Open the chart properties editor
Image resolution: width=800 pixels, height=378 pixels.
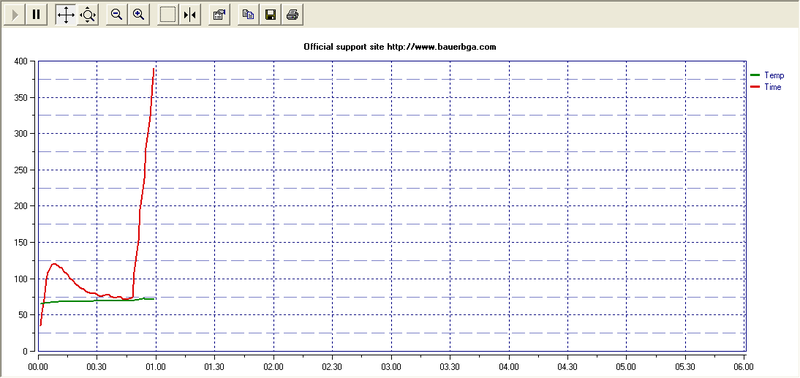[219, 15]
